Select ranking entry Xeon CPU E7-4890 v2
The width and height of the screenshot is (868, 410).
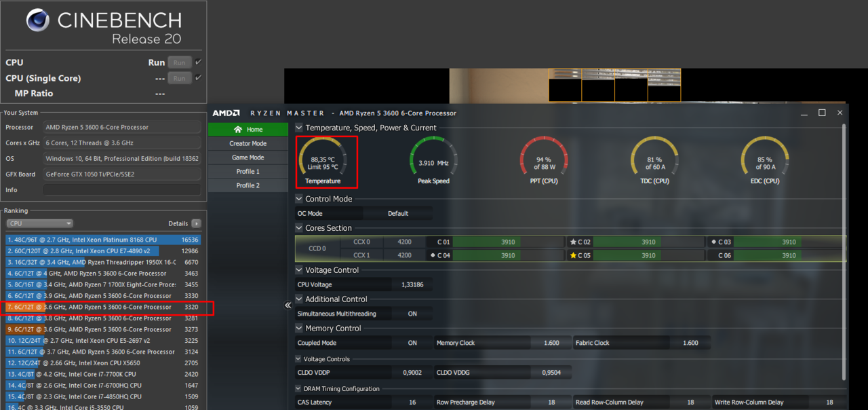[x=102, y=251]
